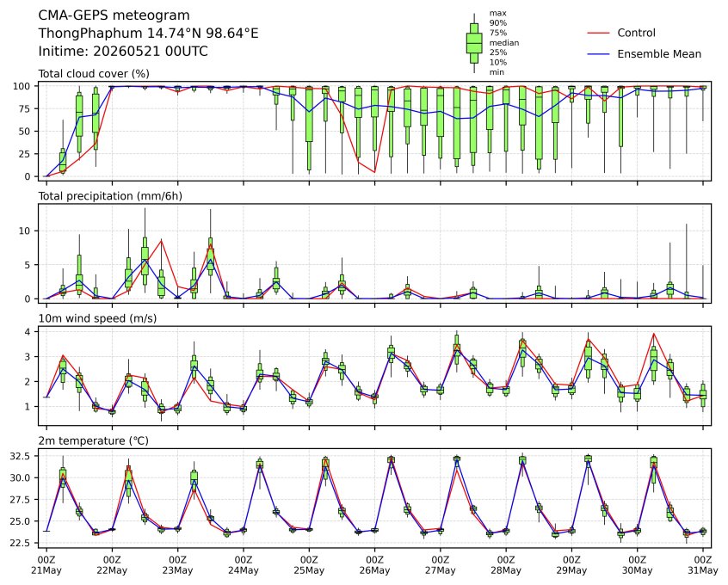This screenshot has width=728, height=585.
Task: Click the Total cloud cover panel title
Action: point(94,74)
